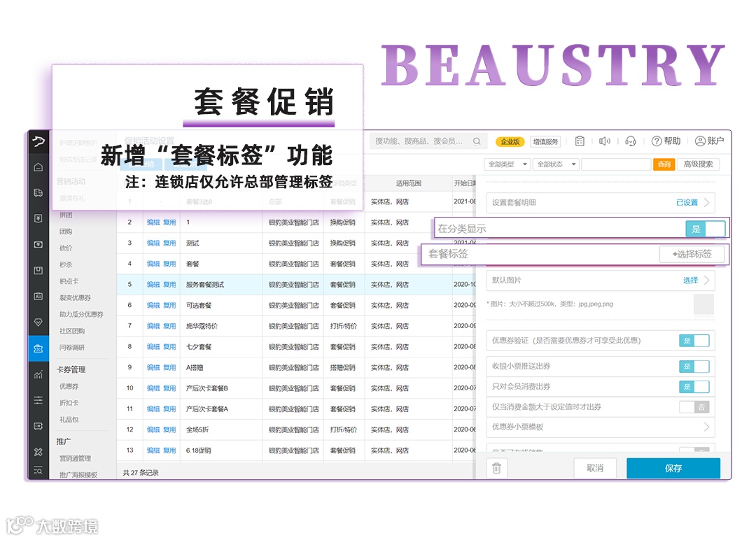Click the gray default image thumbnail placeholder
The width and height of the screenshot is (756, 540).
tap(703, 304)
